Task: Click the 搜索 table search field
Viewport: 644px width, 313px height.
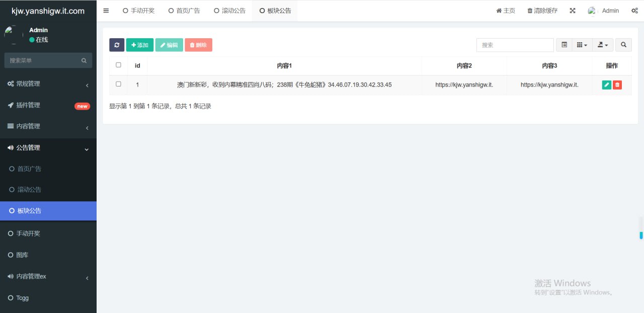Action: 515,45
